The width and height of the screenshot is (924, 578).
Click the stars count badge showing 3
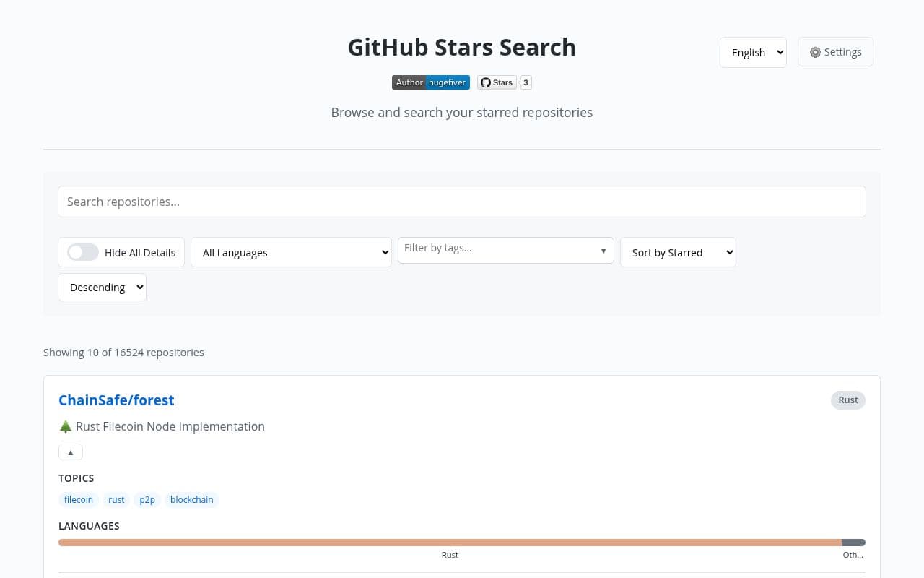point(526,82)
